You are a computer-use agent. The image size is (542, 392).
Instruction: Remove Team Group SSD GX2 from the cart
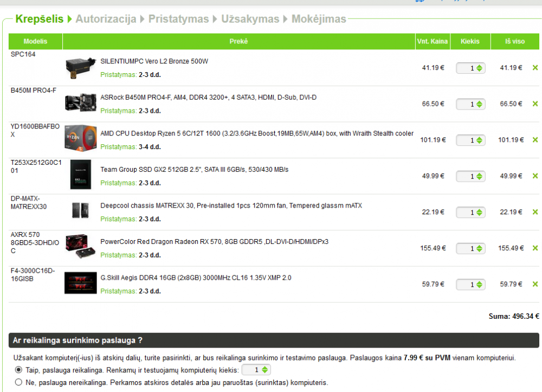pyautogui.click(x=535, y=176)
